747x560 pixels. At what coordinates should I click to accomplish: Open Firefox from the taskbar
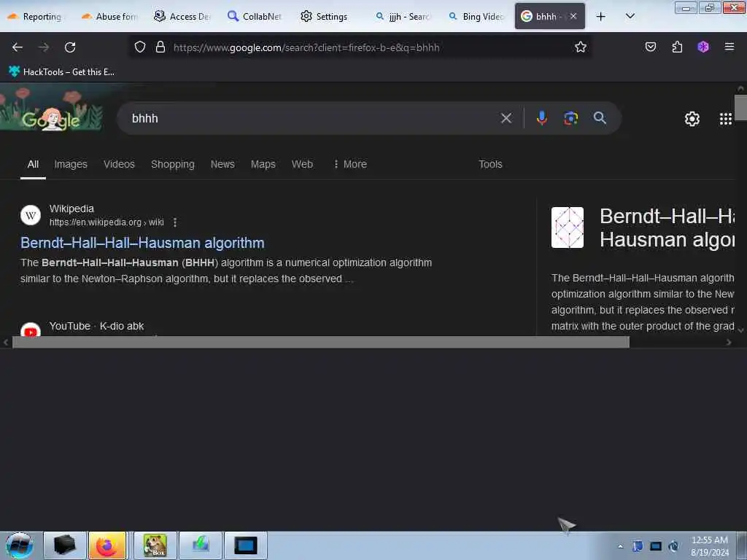tap(107, 545)
